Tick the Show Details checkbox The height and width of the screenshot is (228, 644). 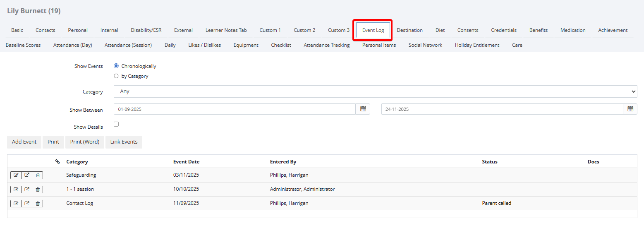coord(116,124)
